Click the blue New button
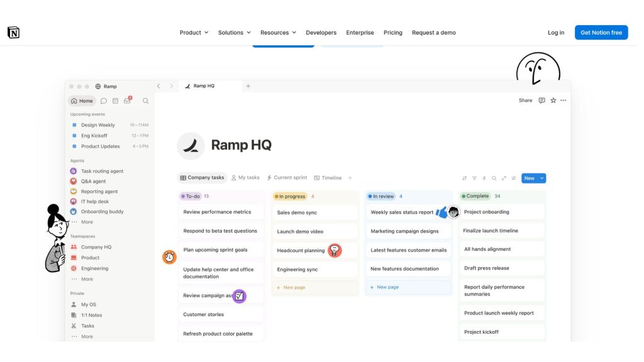 pos(530,178)
